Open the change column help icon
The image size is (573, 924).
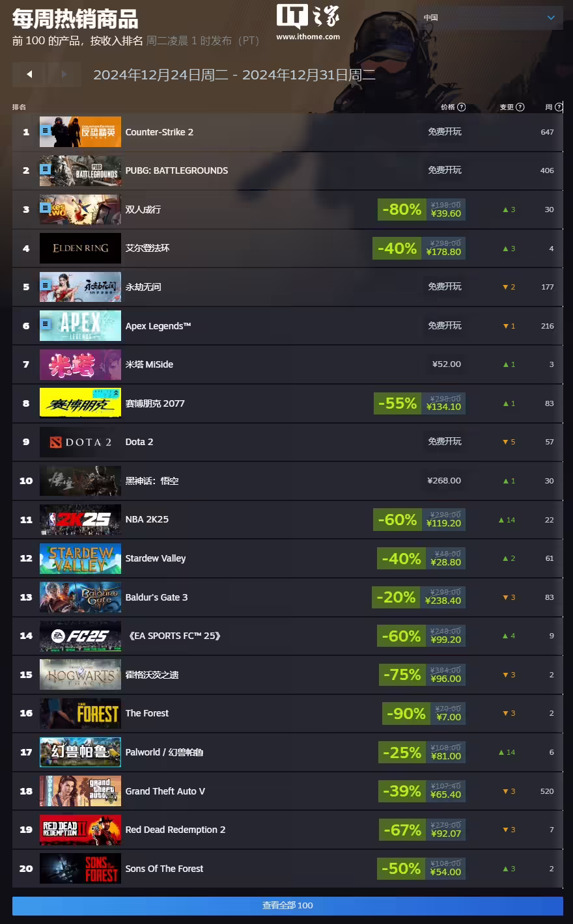pos(520,107)
